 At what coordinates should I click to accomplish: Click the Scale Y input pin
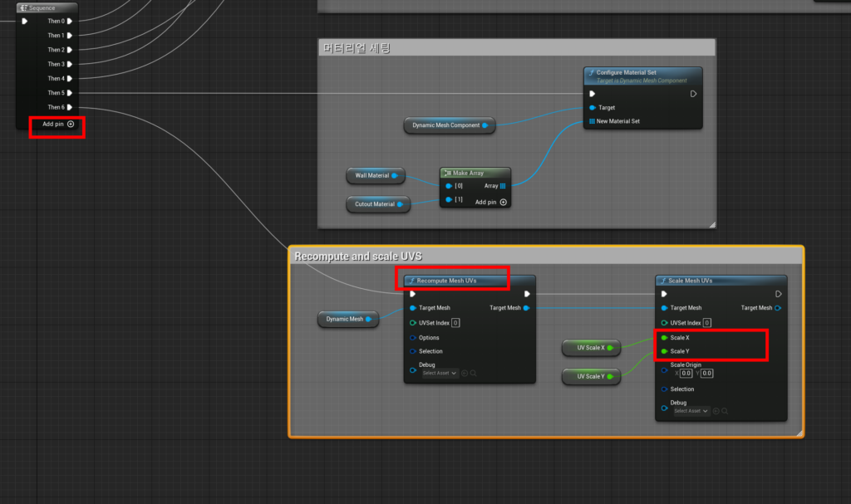tap(664, 351)
